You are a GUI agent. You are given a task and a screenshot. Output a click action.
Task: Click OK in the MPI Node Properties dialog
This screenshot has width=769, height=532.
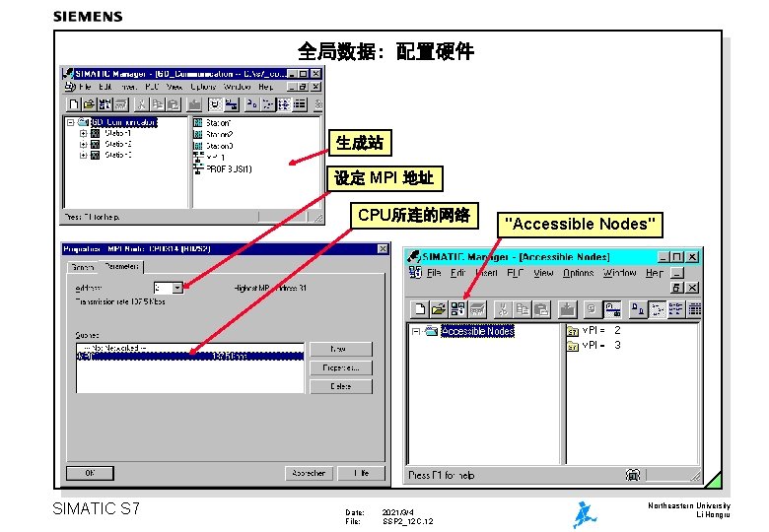[90, 473]
